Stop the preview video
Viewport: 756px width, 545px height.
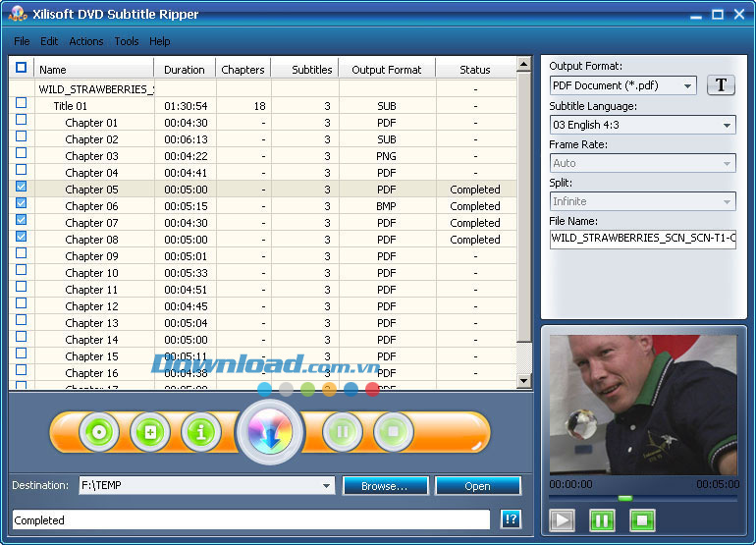[642, 520]
